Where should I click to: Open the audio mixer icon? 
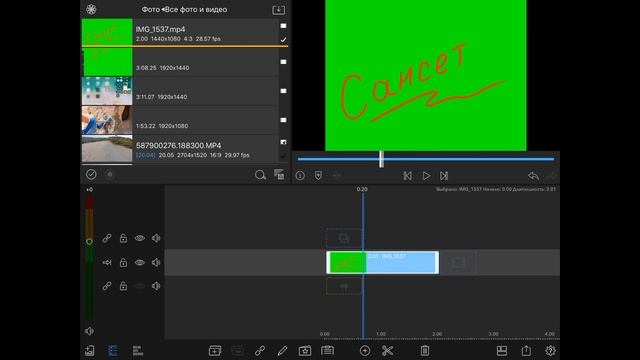[138, 351]
